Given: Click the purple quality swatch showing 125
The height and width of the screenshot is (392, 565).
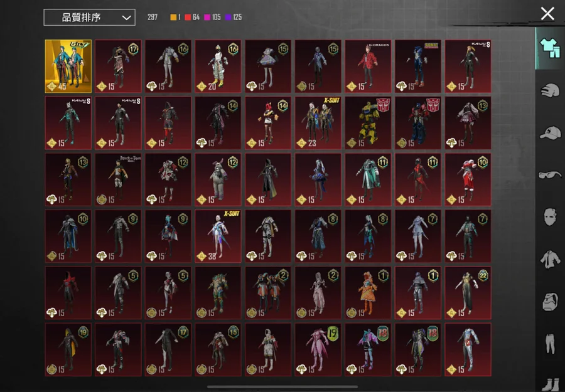Looking at the screenshot, I should click(x=229, y=17).
